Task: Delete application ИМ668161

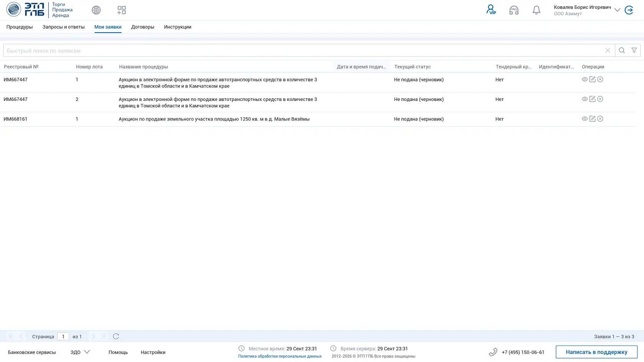Action: [600, 119]
